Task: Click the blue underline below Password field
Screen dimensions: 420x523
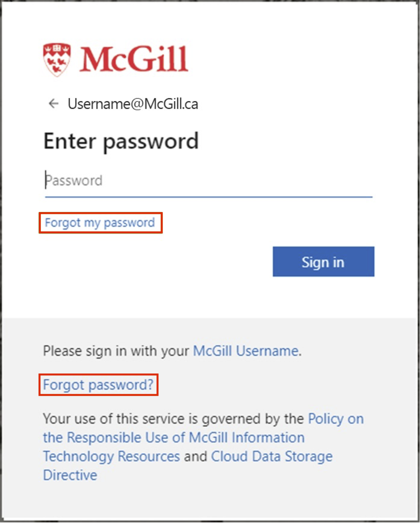Action: tap(208, 197)
